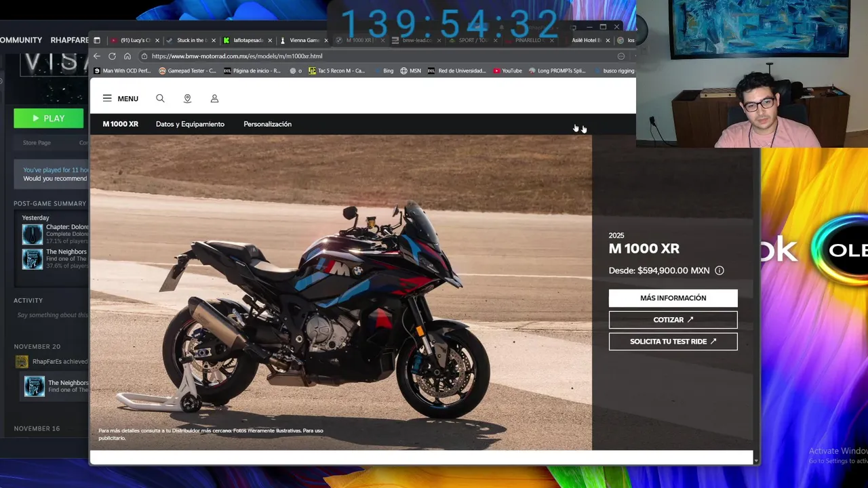Go back with the browser back arrow
Viewport: 868px width, 488px height.
click(x=97, y=56)
